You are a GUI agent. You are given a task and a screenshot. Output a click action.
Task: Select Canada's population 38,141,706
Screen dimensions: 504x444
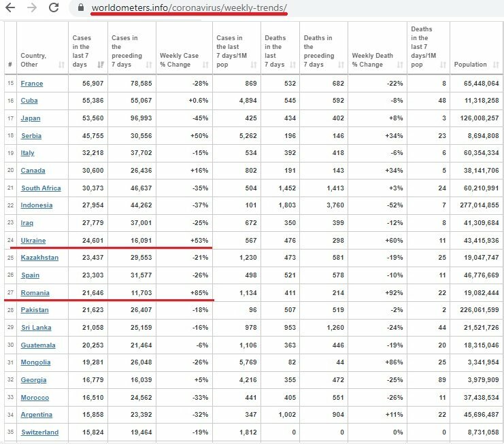(x=481, y=171)
